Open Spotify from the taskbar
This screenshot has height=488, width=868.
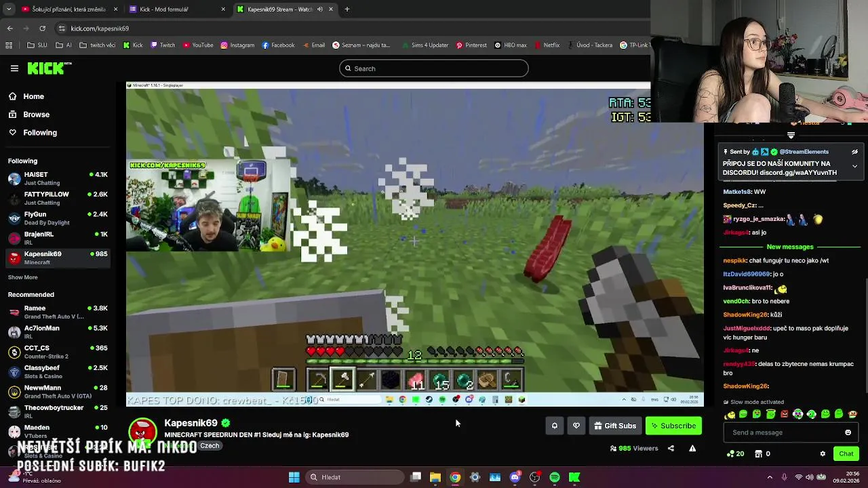tap(555, 477)
